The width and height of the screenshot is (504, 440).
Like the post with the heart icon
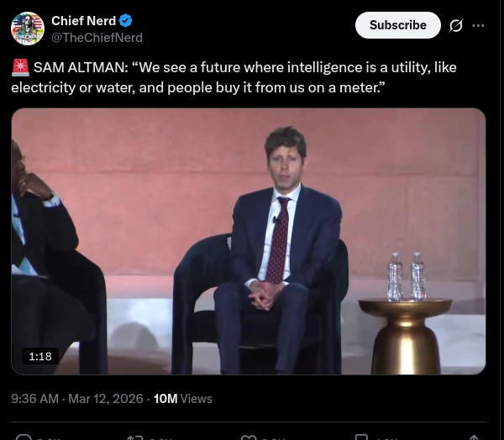[x=249, y=437]
